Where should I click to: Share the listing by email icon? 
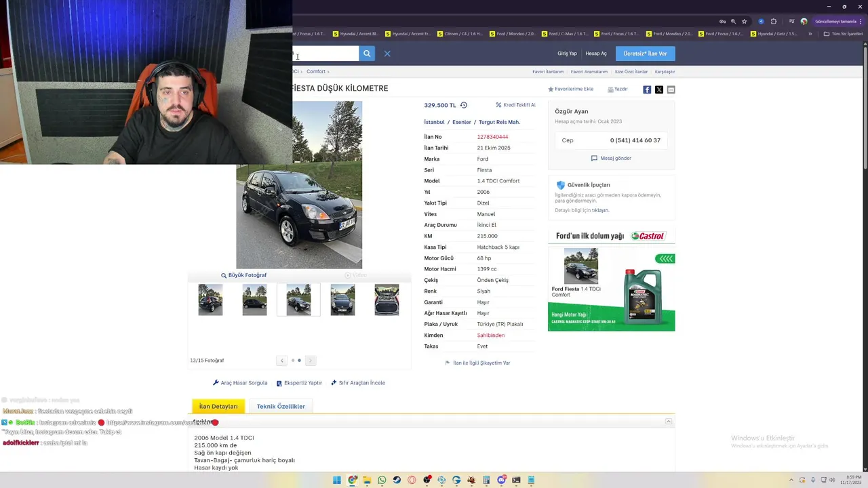click(671, 89)
